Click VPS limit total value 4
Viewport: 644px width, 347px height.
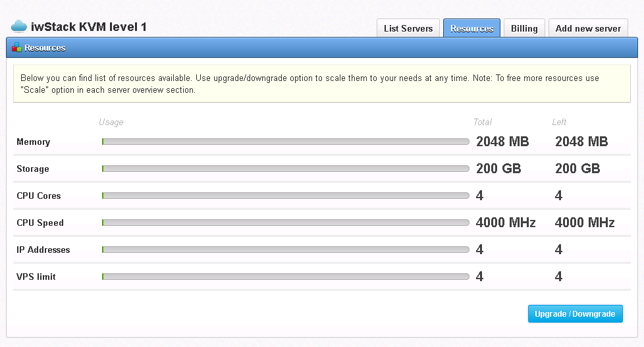click(480, 277)
